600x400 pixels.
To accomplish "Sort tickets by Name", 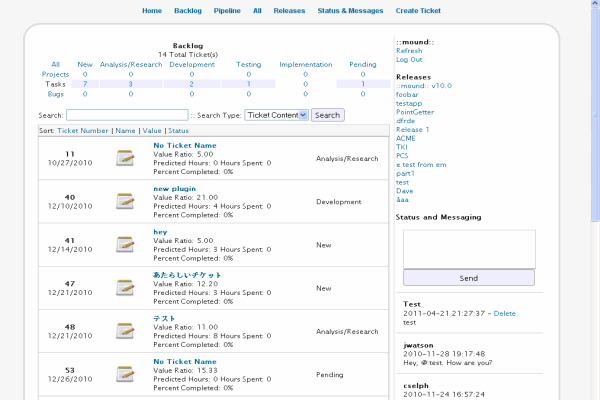I will (x=125, y=131).
